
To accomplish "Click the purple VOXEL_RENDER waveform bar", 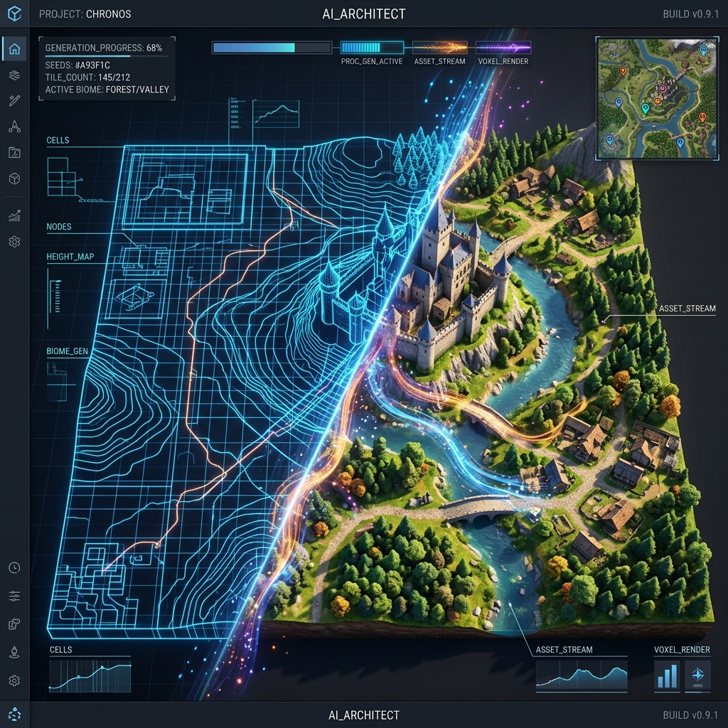I will [x=503, y=48].
